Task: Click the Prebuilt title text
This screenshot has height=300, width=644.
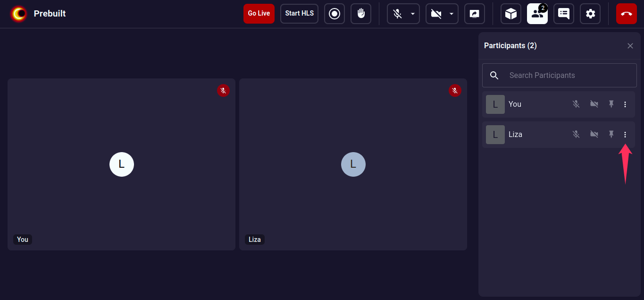Action: pos(50,14)
